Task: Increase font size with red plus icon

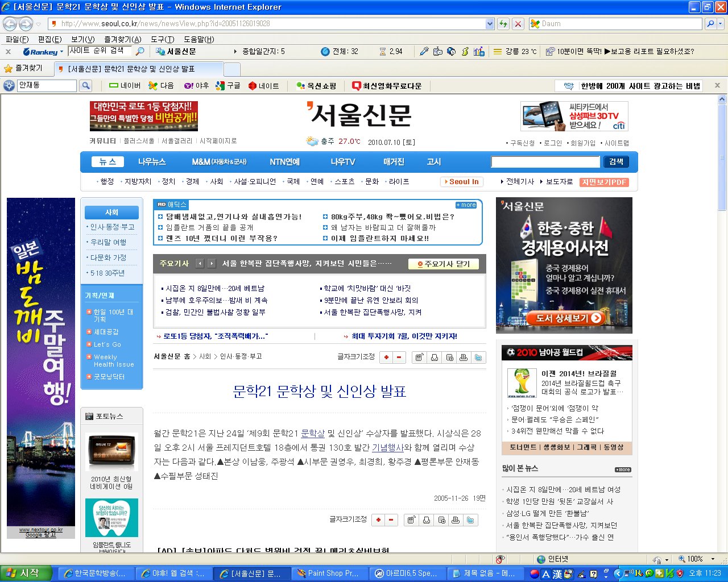Action: 387,357
